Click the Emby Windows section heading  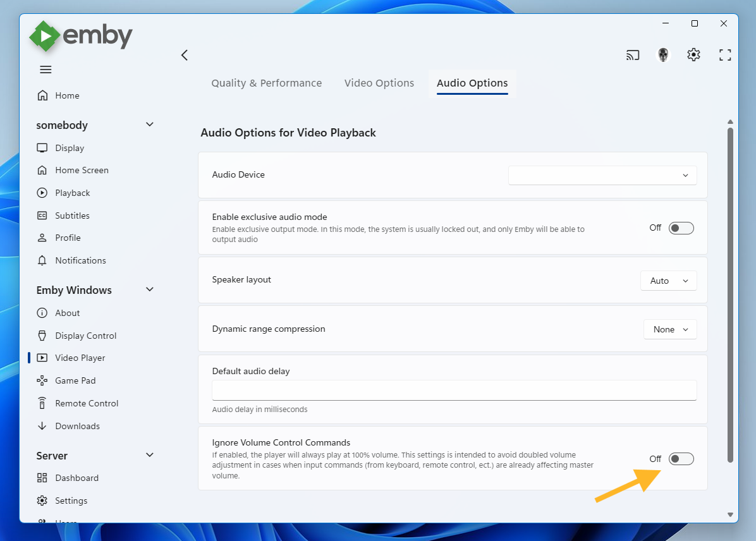(74, 290)
